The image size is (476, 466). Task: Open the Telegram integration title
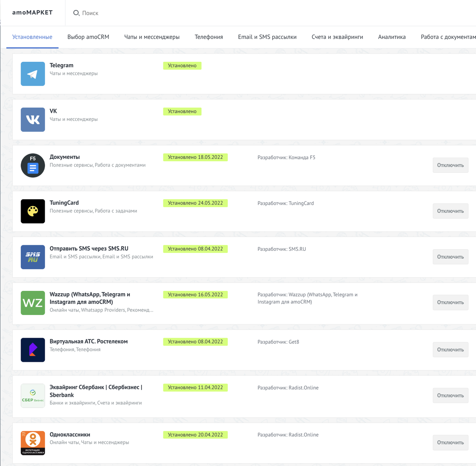tap(61, 65)
